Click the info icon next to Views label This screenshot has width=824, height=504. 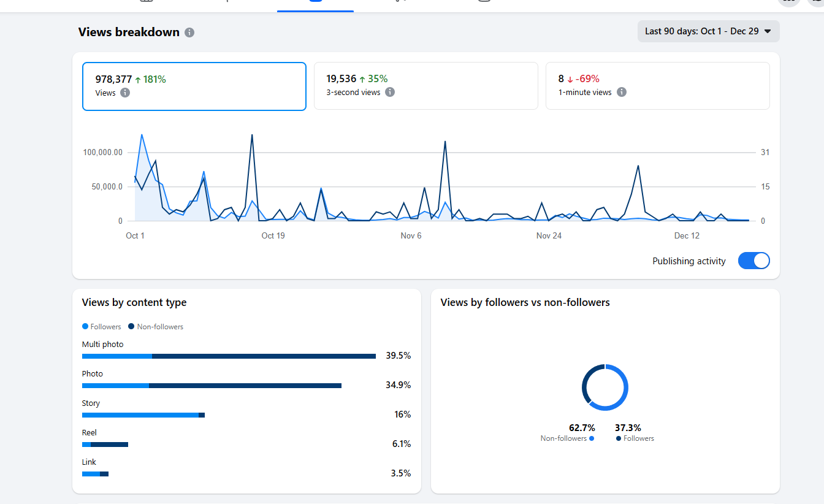125,93
